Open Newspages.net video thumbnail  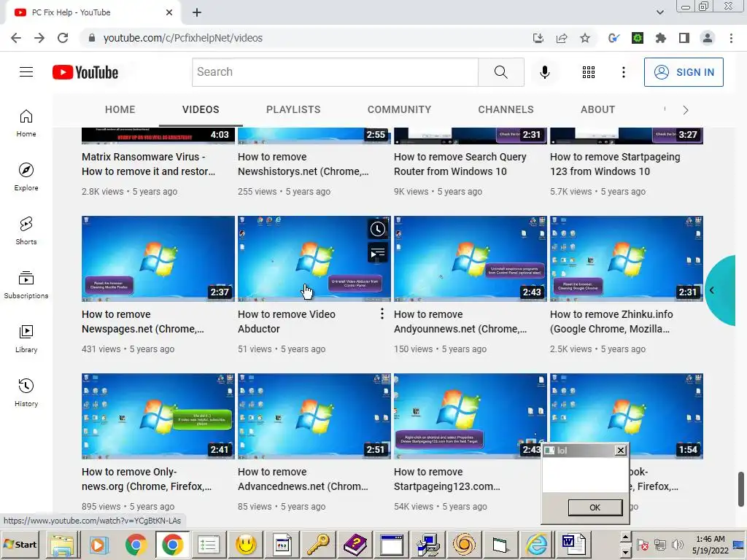tap(158, 259)
